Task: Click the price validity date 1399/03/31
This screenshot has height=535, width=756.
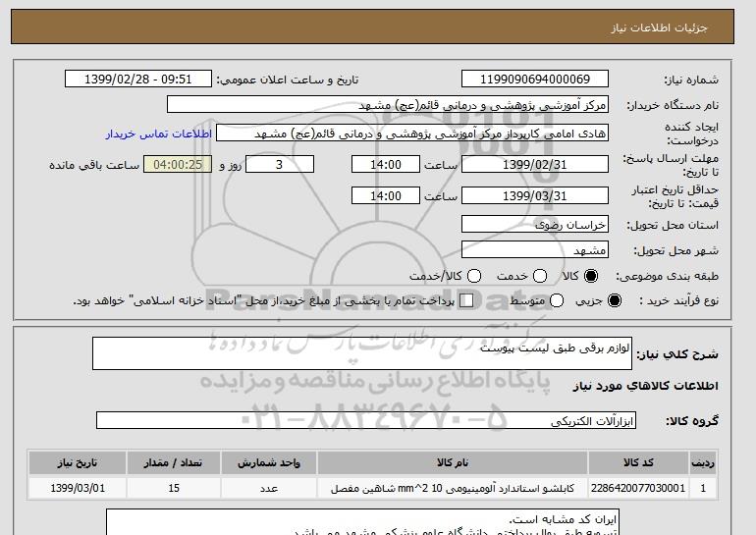Action: [535, 195]
